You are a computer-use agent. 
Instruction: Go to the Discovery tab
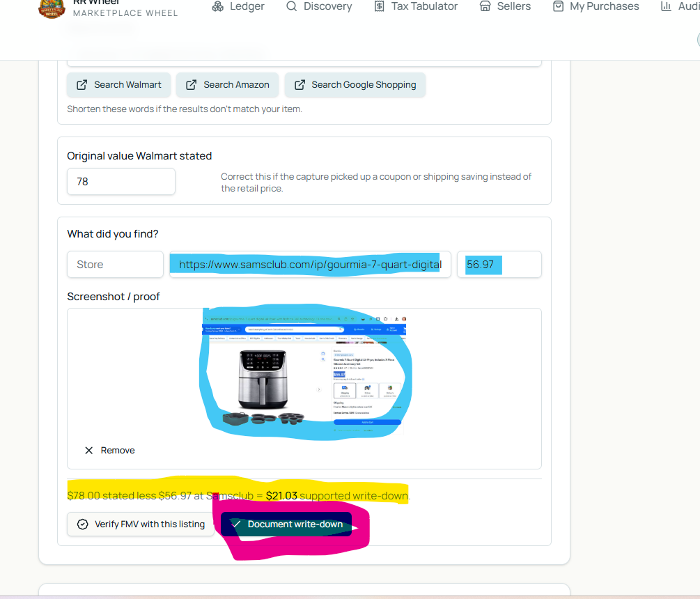tap(319, 6)
